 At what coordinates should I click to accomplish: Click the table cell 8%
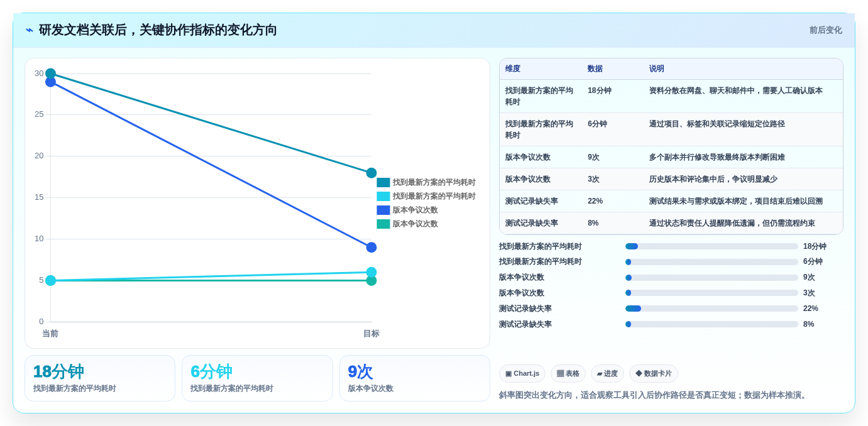pos(593,223)
